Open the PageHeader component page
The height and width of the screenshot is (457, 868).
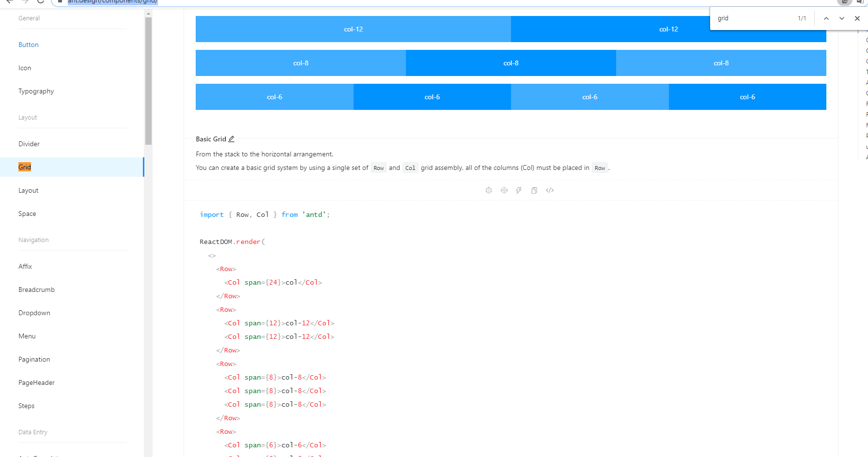tap(37, 382)
